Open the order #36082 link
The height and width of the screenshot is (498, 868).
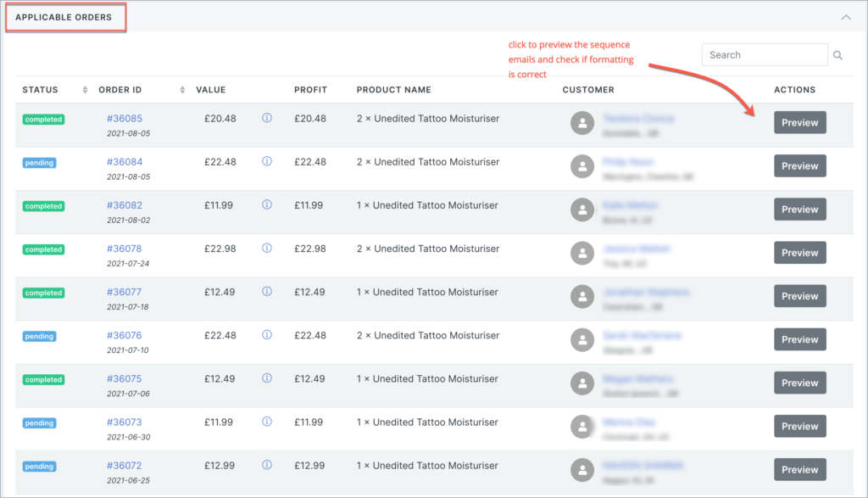click(x=125, y=204)
